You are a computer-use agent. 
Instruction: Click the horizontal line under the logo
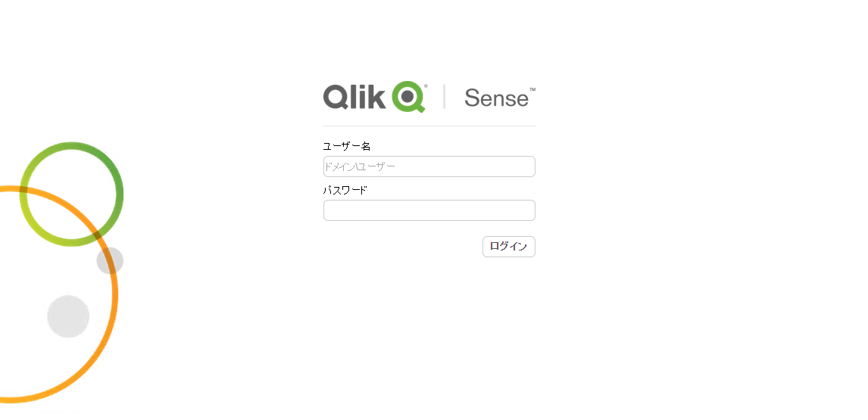429,126
